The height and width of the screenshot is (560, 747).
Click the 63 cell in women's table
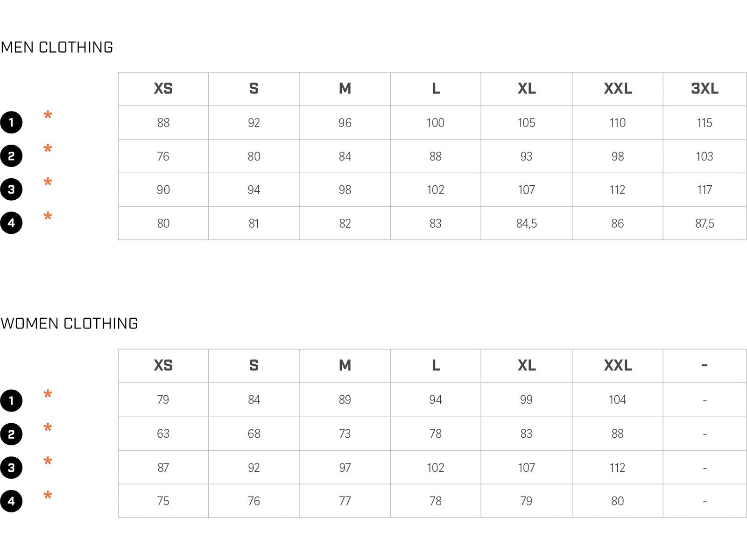163,434
